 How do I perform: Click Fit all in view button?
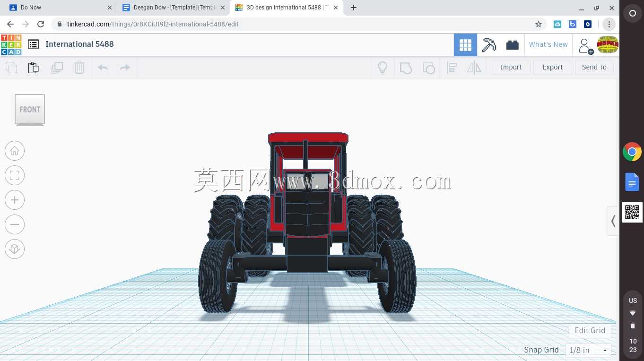15,175
